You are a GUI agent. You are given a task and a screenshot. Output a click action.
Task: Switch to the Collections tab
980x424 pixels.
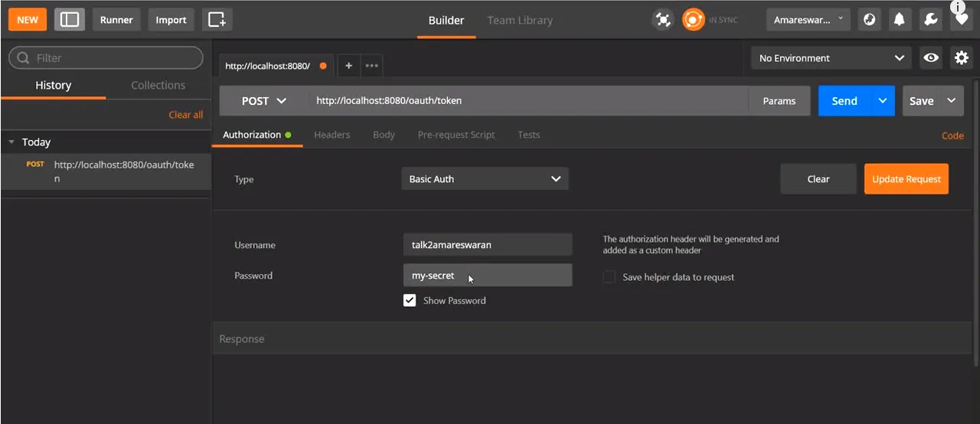tap(158, 85)
